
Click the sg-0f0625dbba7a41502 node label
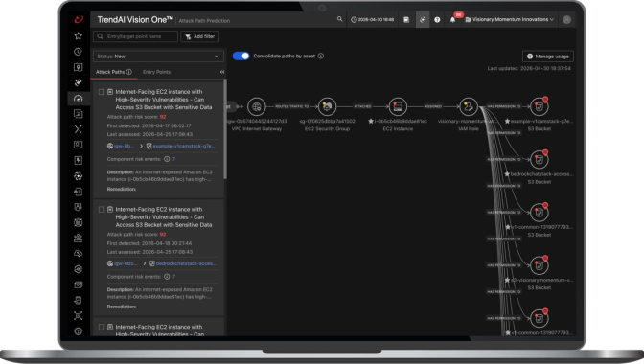click(328, 121)
